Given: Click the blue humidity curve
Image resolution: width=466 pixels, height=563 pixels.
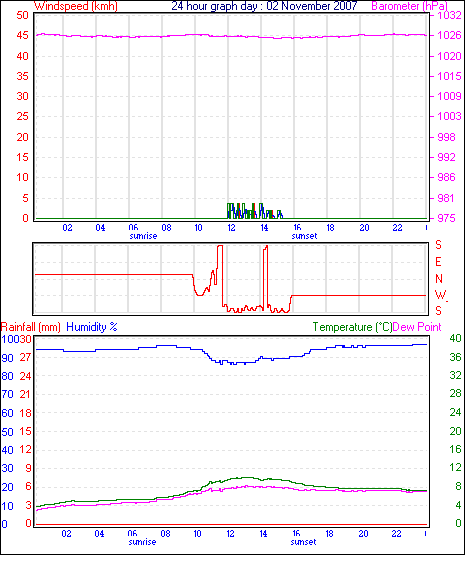Looking at the screenshot, I should (x=232, y=354).
